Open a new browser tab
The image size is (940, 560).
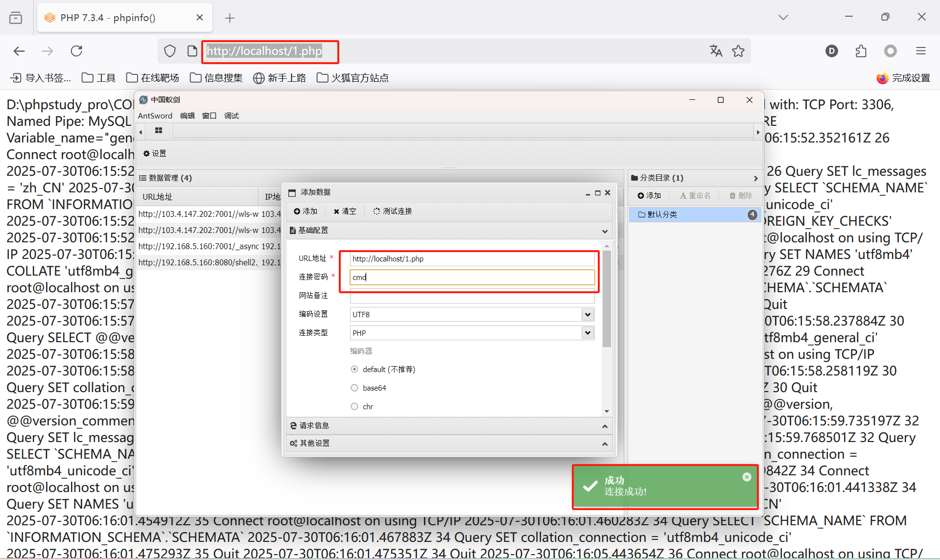(230, 18)
